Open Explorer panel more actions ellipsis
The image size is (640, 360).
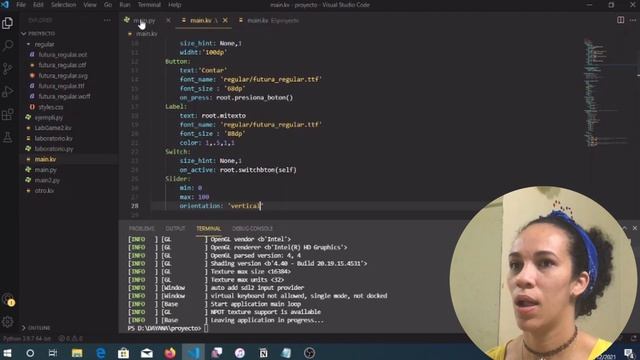[x=107, y=20]
